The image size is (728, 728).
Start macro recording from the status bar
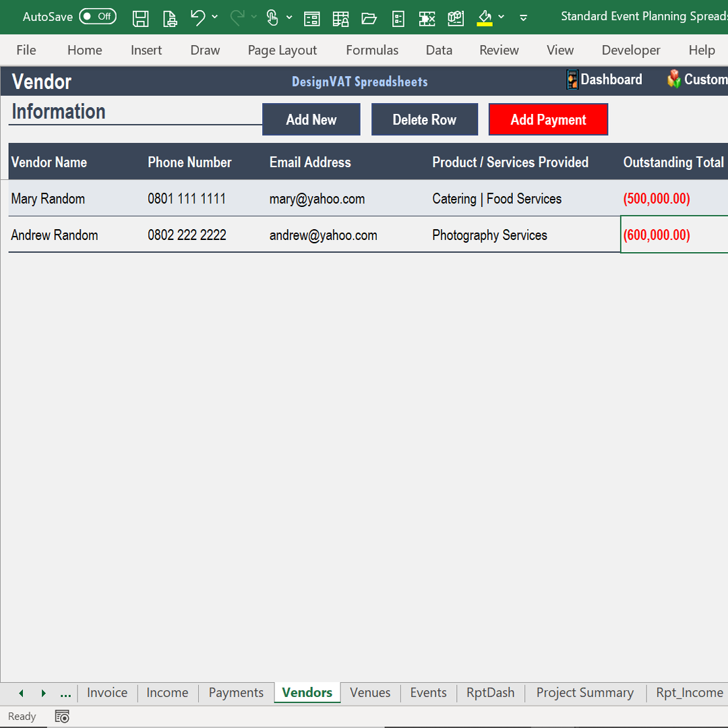click(61, 716)
